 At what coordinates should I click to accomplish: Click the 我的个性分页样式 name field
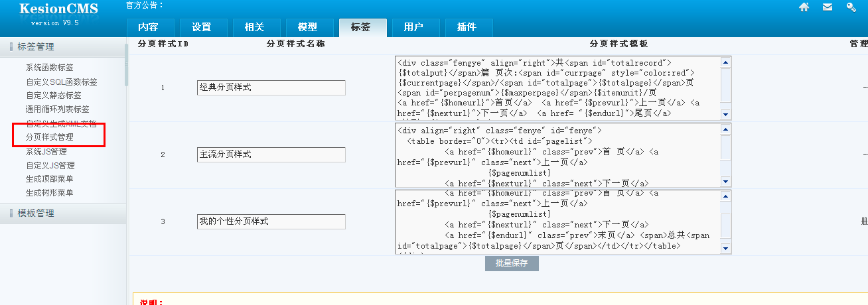271,221
